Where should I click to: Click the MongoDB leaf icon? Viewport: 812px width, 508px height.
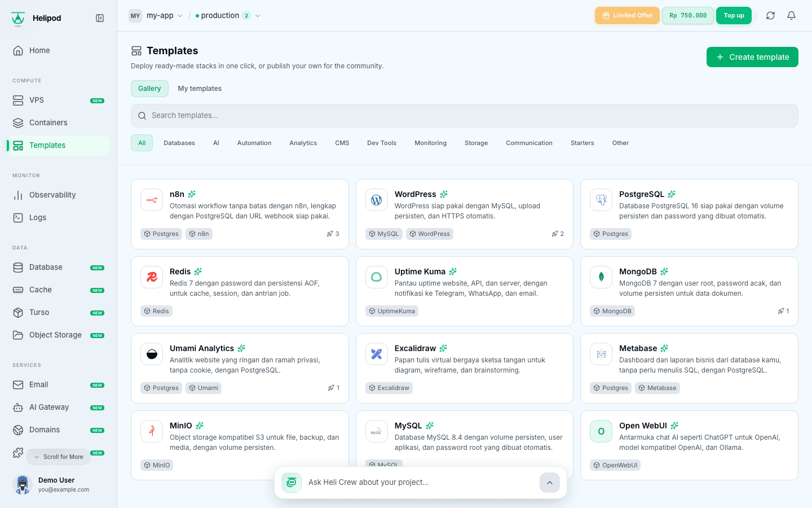601,277
